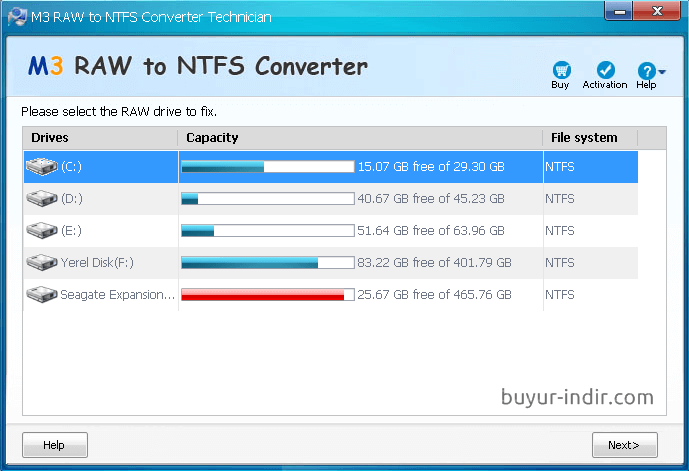The width and height of the screenshot is (689, 471).
Task: Click NTFS in the (E:) row
Action: click(x=560, y=230)
